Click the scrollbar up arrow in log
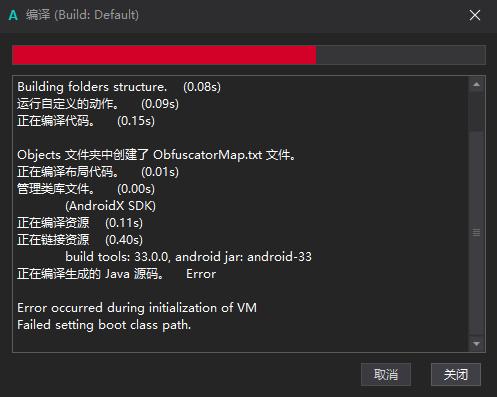This screenshot has height=397, width=497. coord(476,84)
